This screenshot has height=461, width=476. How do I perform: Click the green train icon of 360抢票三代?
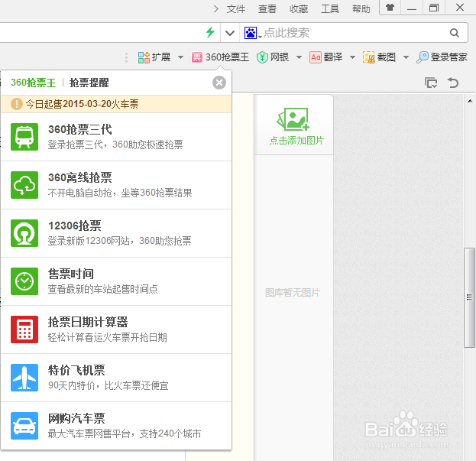point(24,137)
